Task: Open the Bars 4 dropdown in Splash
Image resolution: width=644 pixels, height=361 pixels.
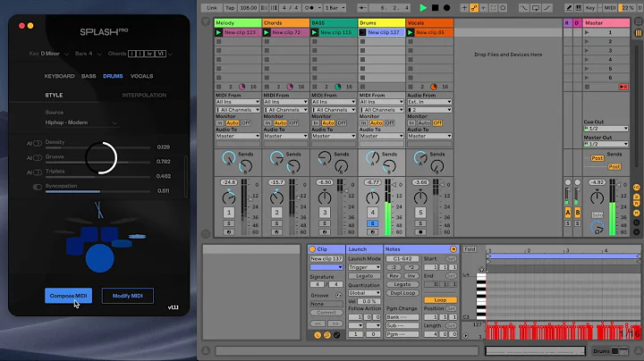Action: pyautogui.click(x=89, y=54)
